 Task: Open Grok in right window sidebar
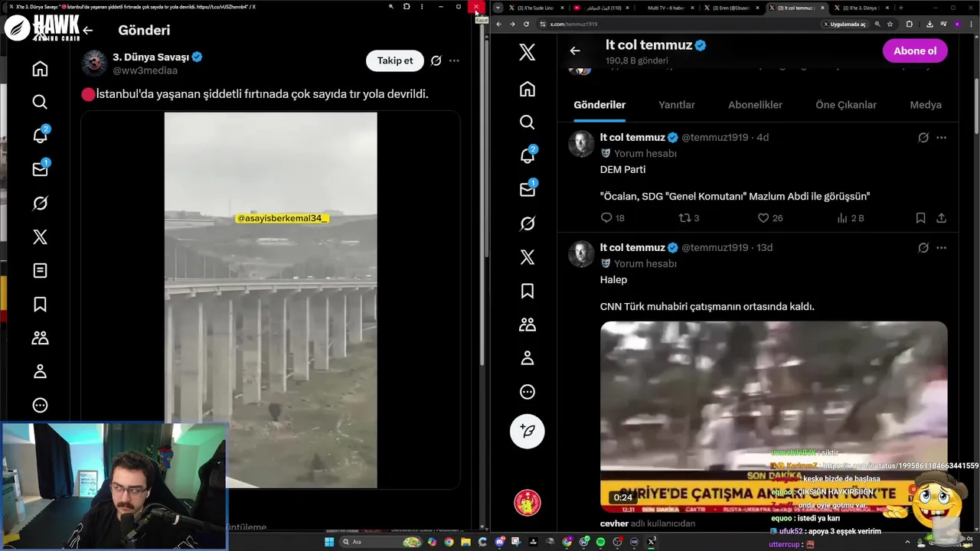coord(527,223)
